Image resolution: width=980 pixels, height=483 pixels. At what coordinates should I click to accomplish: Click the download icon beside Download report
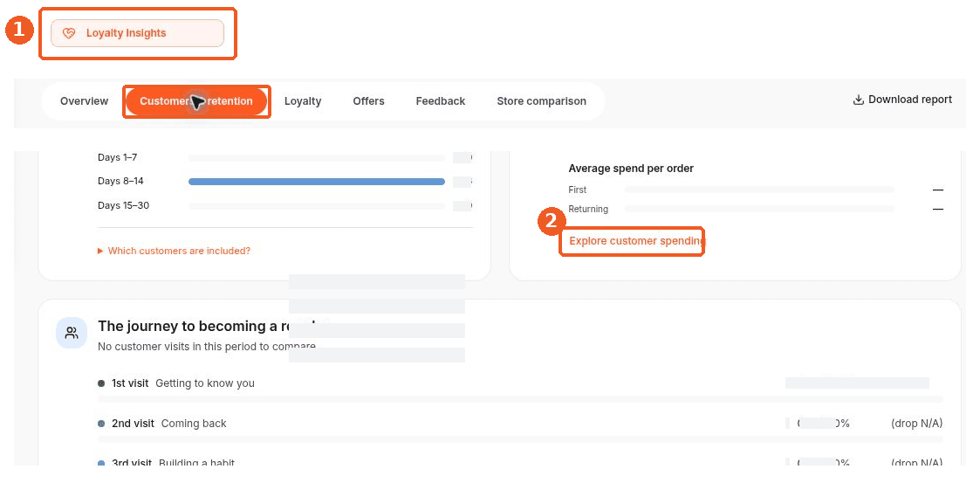click(x=858, y=100)
